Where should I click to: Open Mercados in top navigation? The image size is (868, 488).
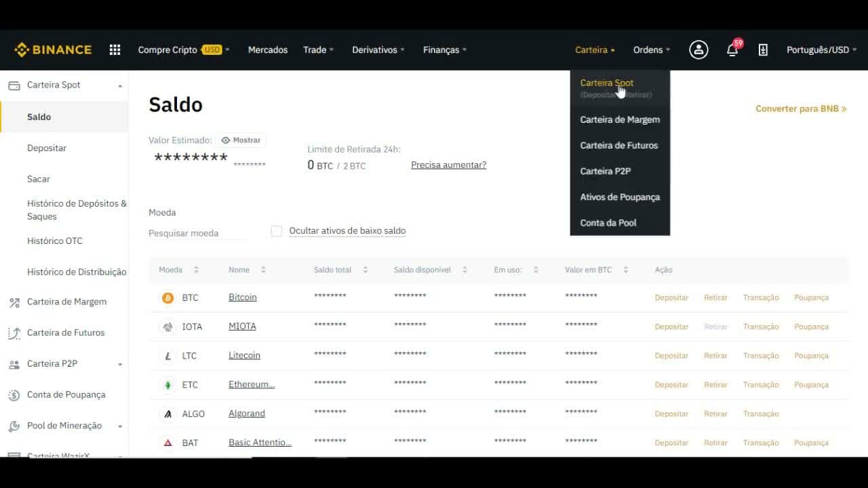point(268,49)
